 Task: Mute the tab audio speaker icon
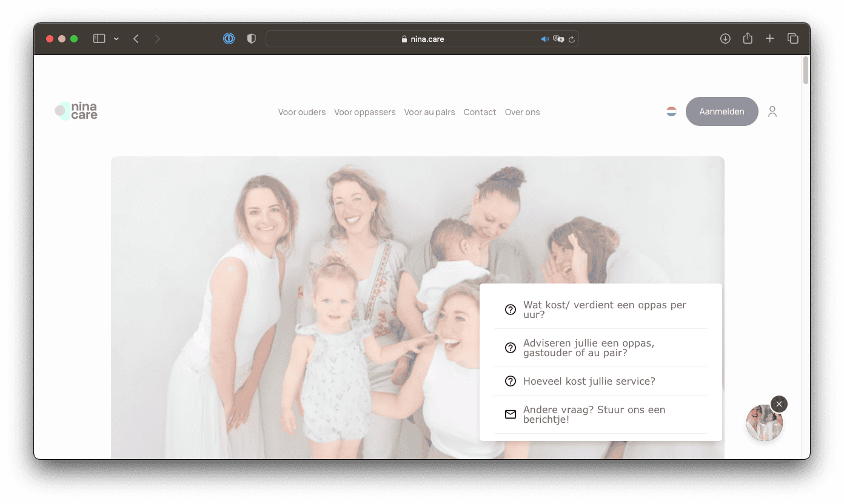coord(544,39)
